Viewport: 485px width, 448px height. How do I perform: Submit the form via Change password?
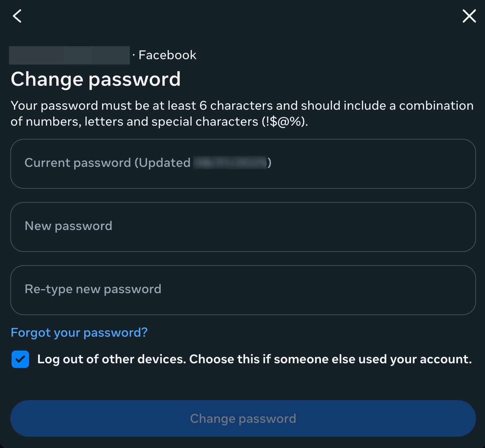[242, 418]
